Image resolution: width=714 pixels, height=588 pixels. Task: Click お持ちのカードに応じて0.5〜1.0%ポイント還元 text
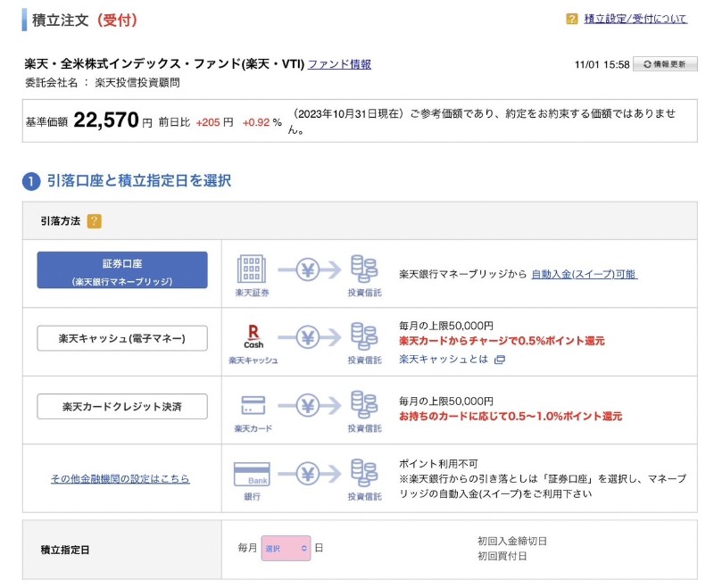[x=511, y=416]
